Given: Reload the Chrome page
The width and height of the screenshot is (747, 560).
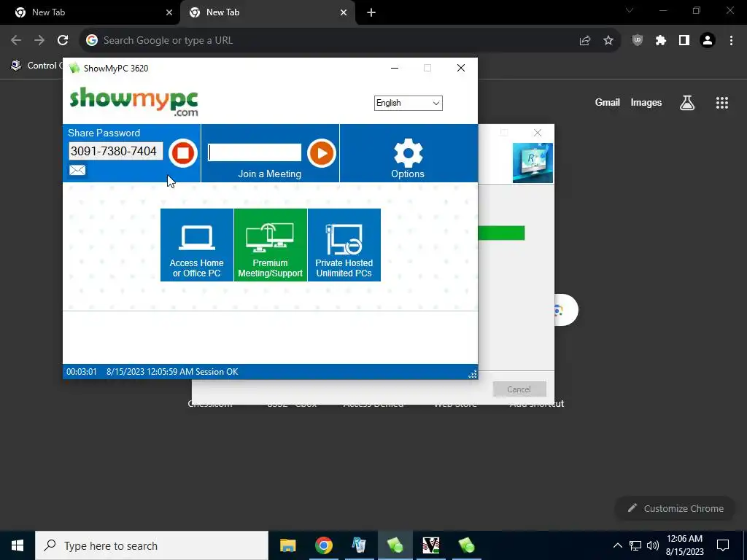Looking at the screenshot, I should coord(63,41).
